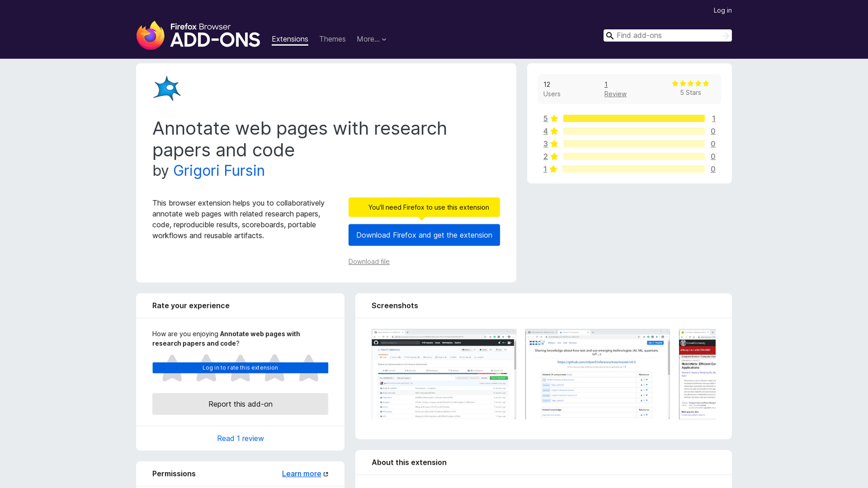Open the first GitHub screenshot thumbnail
Viewport: 868px width, 488px height.
point(444,374)
